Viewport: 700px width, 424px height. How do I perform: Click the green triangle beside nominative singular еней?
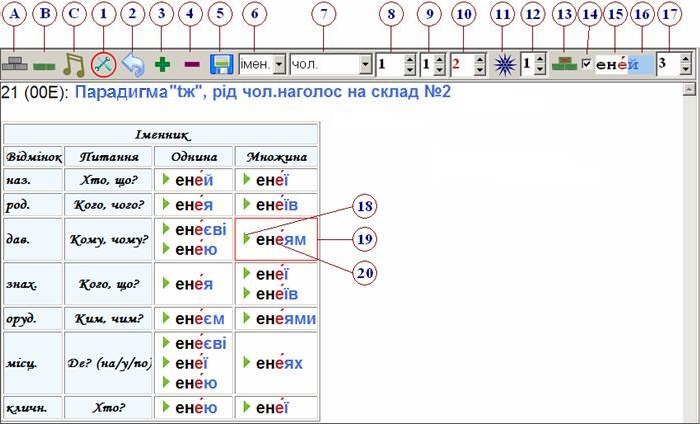167,179
